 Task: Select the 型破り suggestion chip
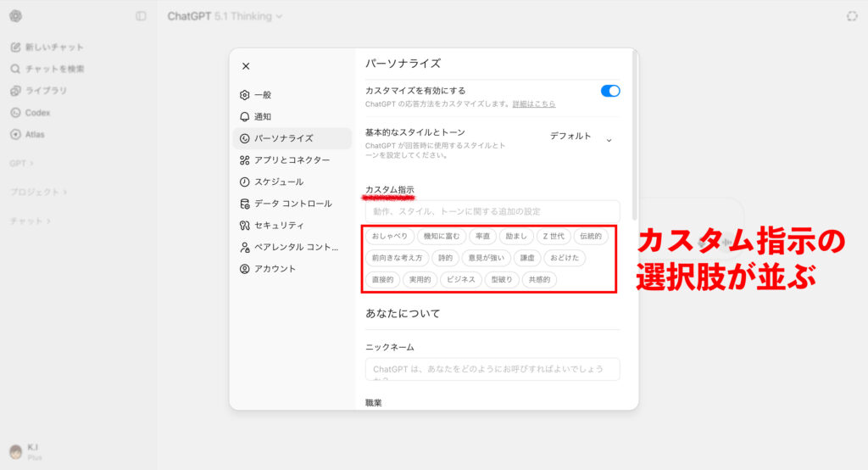(x=502, y=279)
